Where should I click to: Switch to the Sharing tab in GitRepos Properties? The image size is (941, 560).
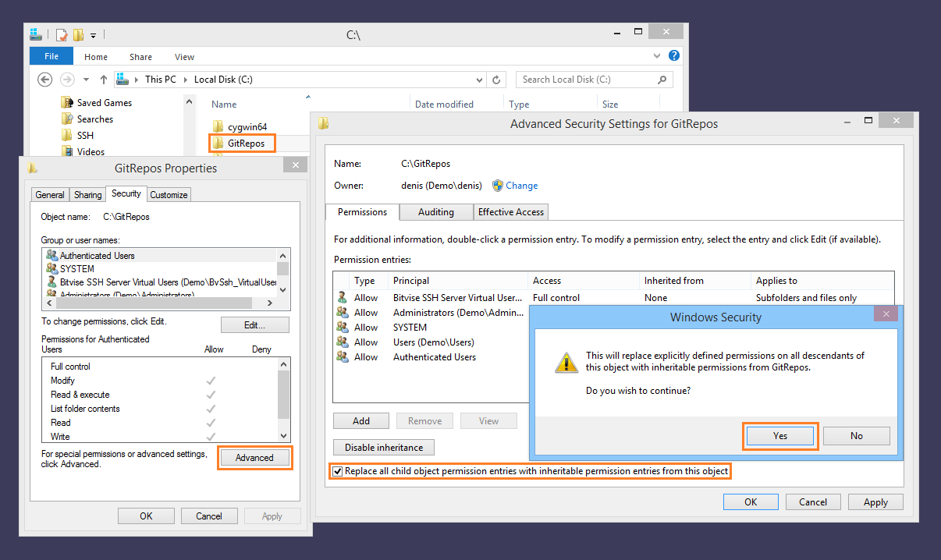pyautogui.click(x=88, y=195)
